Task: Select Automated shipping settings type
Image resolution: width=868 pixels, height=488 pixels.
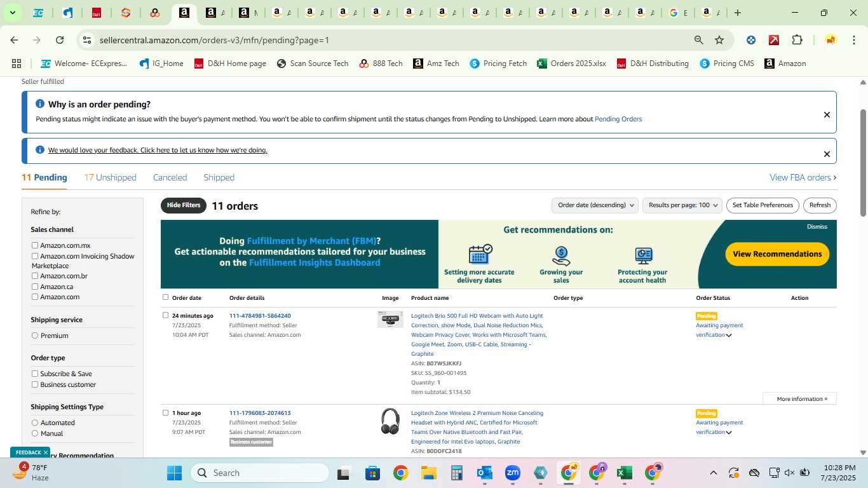Action: tap(35, 423)
